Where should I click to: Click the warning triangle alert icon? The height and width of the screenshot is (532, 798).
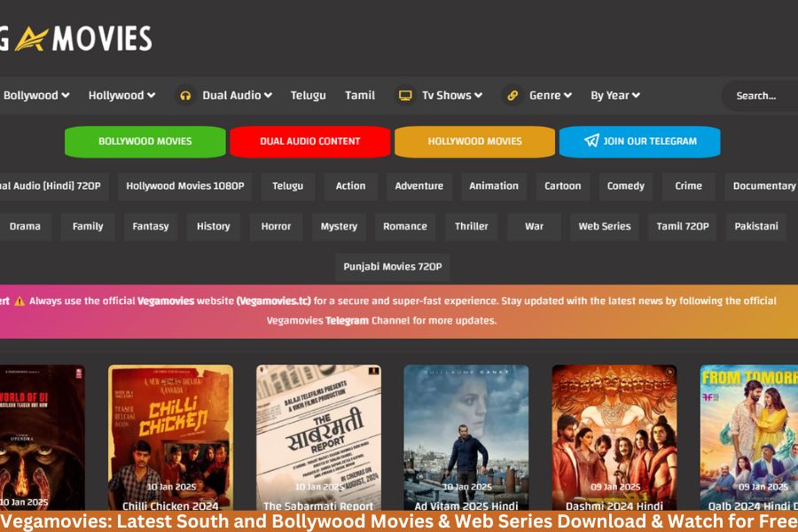point(20,301)
